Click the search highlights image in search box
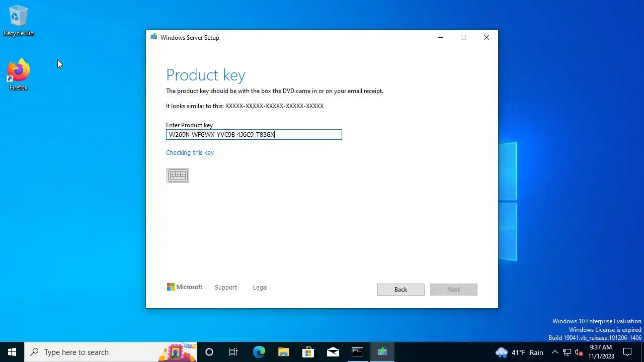644x362 pixels. pyautogui.click(x=177, y=352)
